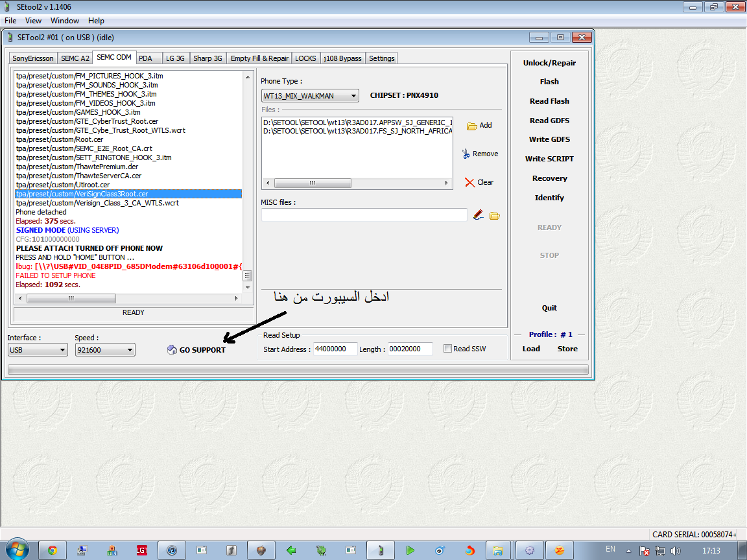Click the Identify button
The height and width of the screenshot is (560, 747).
(549, 198)
